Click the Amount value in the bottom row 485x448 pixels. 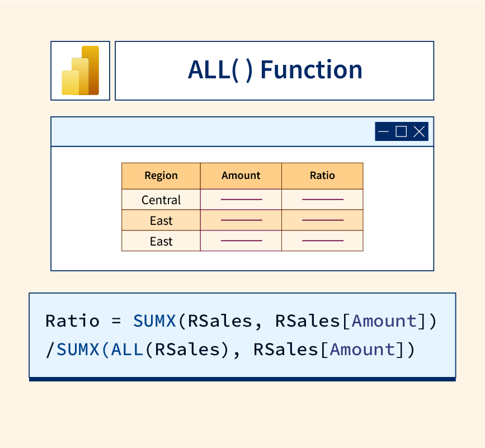tap(241, 241)
